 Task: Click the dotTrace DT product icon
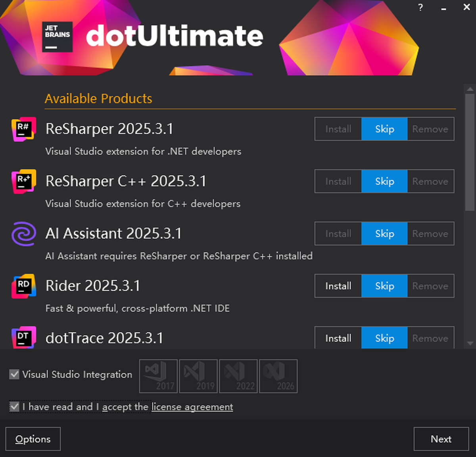[24, 338]
